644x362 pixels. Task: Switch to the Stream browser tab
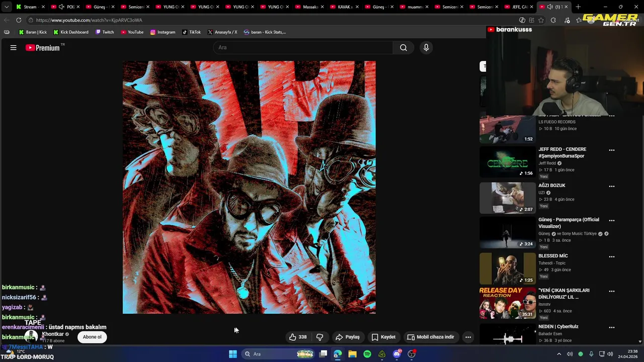(x=30, y=7)
